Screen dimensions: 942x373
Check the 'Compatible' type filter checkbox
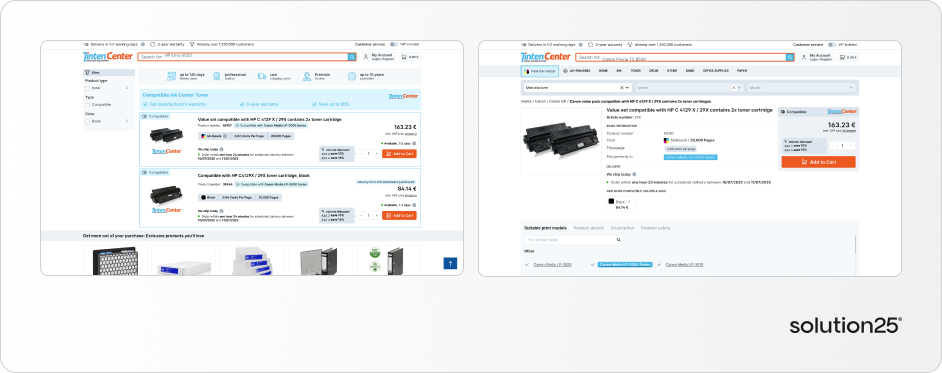(88, 105)
